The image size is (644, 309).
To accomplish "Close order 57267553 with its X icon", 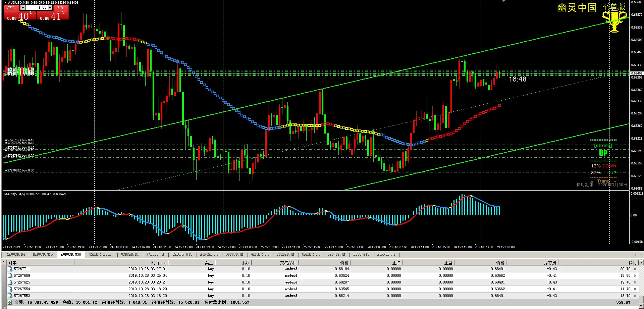I will click(x=635, y=296).
